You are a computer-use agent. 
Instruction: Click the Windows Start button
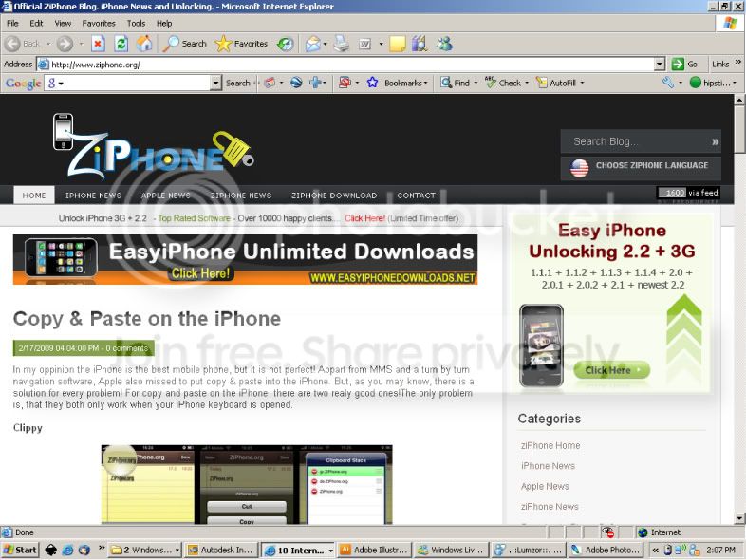[x=20, y=550]
